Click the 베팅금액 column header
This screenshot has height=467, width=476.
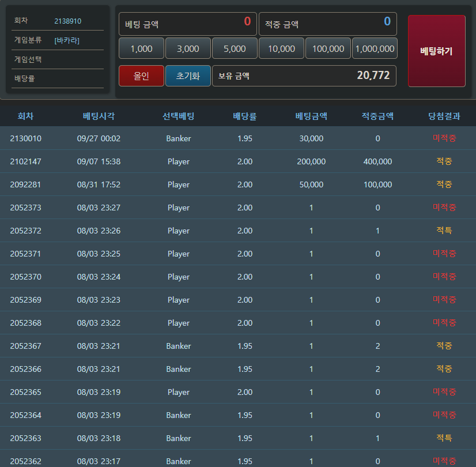click(311, 116)
